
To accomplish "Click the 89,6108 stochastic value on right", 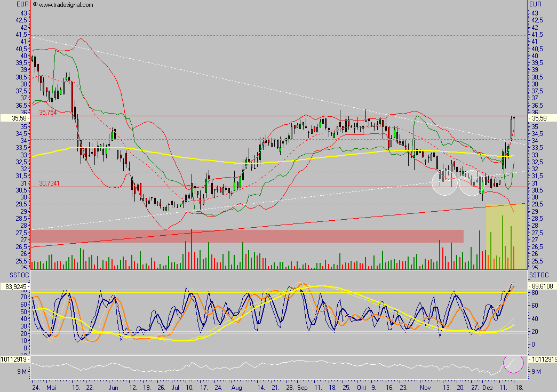I will pyautogui.click(x=542, y=286).
